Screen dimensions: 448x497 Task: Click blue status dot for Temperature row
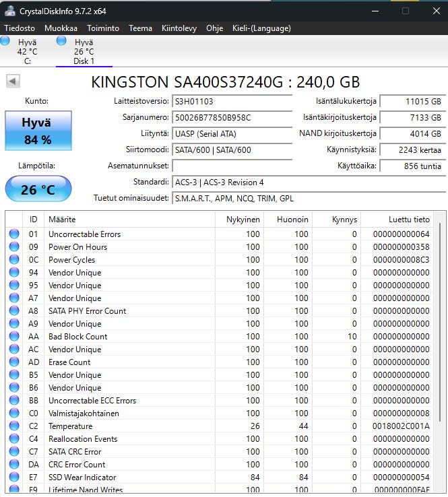coord(14,426)
